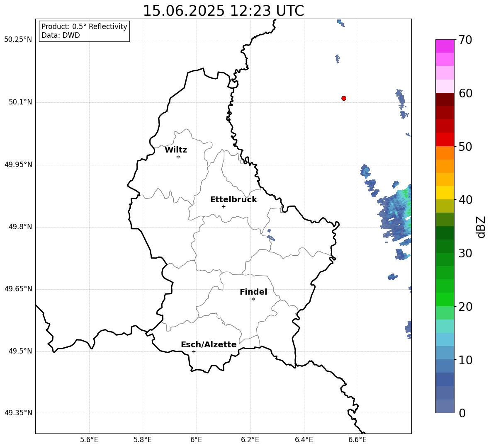
Task: Click the Findel station cross marker
Action: pyautogui.click(x=253, y=299)
